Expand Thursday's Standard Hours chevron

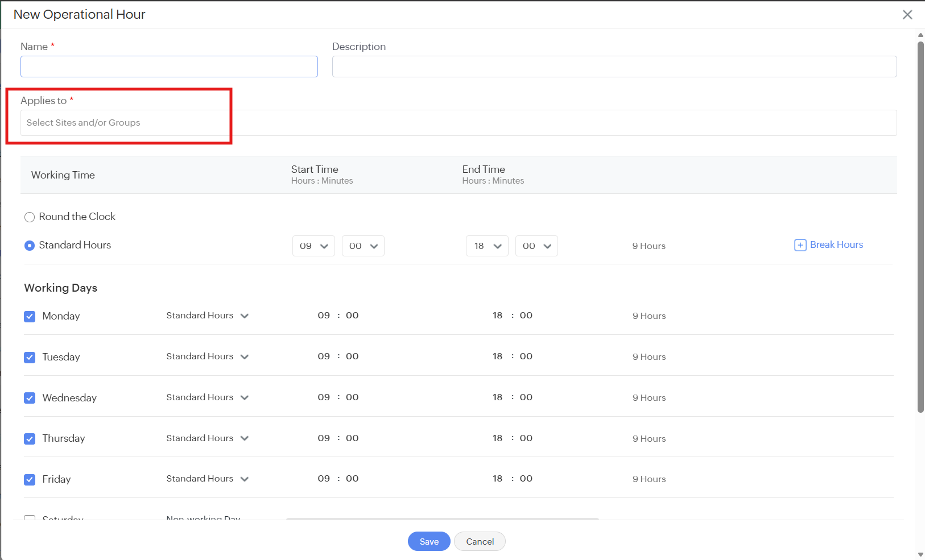245,438
